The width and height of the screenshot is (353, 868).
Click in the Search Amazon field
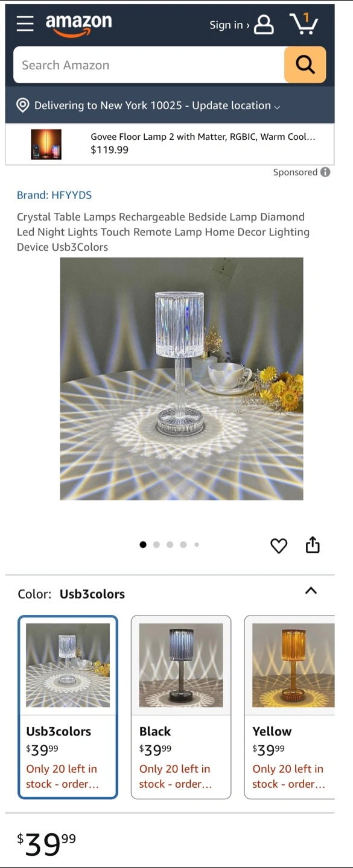pos(149,64)
